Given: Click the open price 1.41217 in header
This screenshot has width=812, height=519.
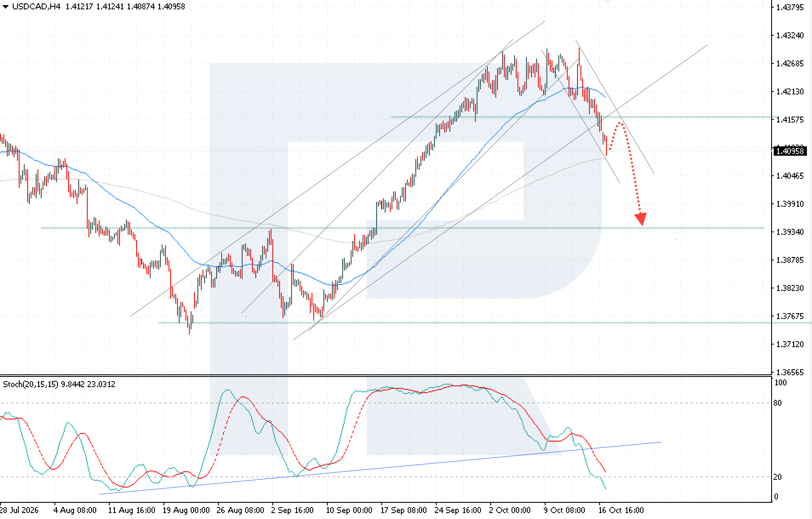Looking at the screenshot, I should click(79, 6).
